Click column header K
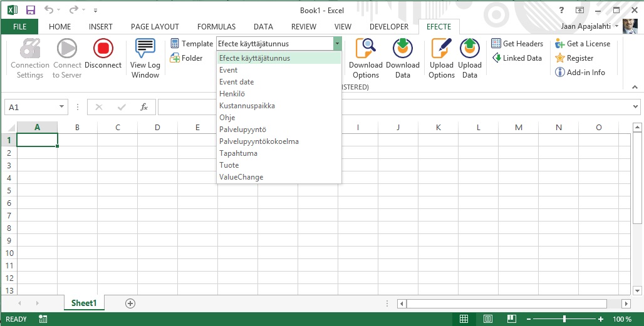This screenshot has width=644, height=326. coord(439,128)
